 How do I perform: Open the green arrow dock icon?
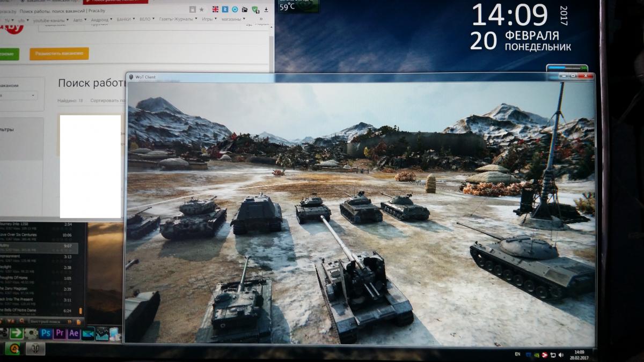click(17, 333)
